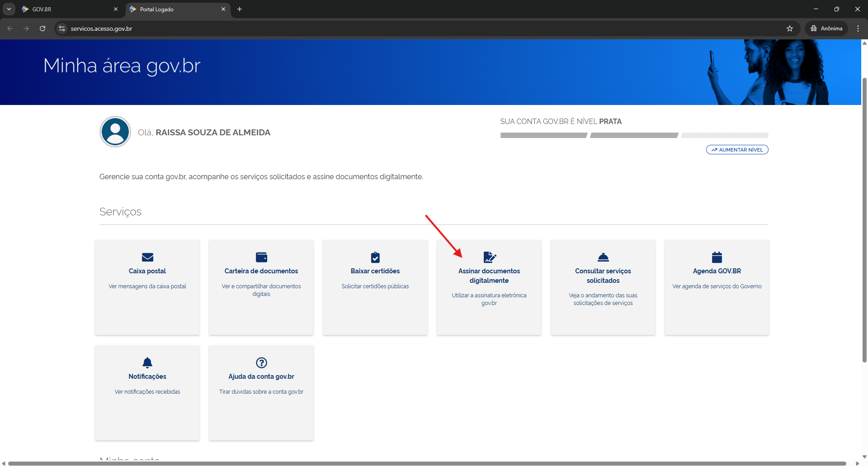The image size is (868, 467).
Task: Click the Notificações bell icon
Action: [147, 363]
